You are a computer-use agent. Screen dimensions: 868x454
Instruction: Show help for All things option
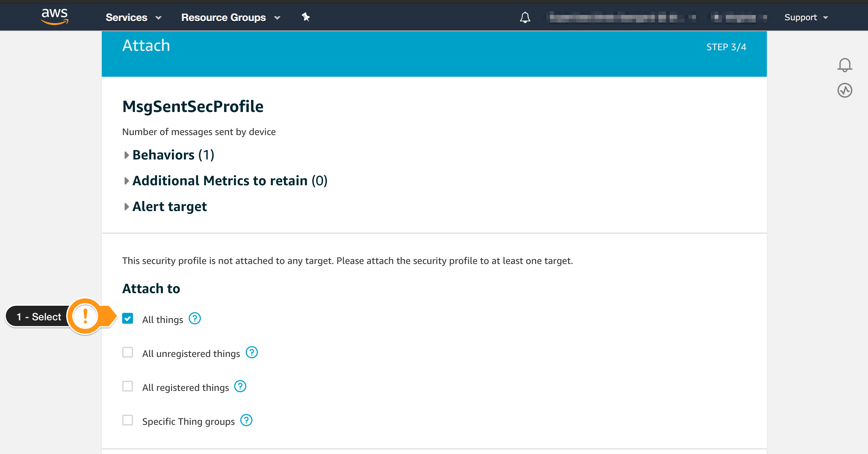pos(195,319)
